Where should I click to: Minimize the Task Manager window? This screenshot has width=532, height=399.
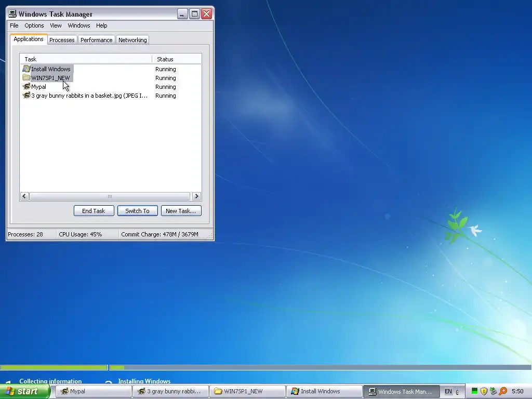tap(182, 14)
